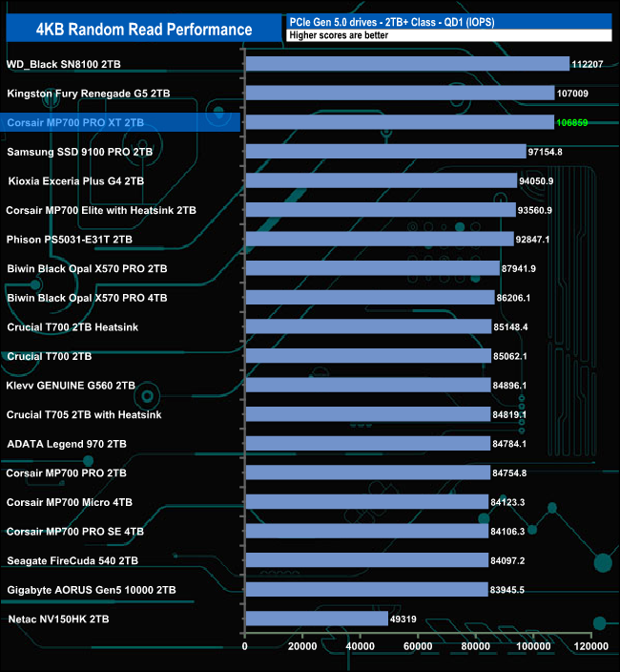The height and width of the screenshot is (672, 620).
Task: Click Gigabyte AORUS Gen5 10000 2TB label
Action: [92, 590]
